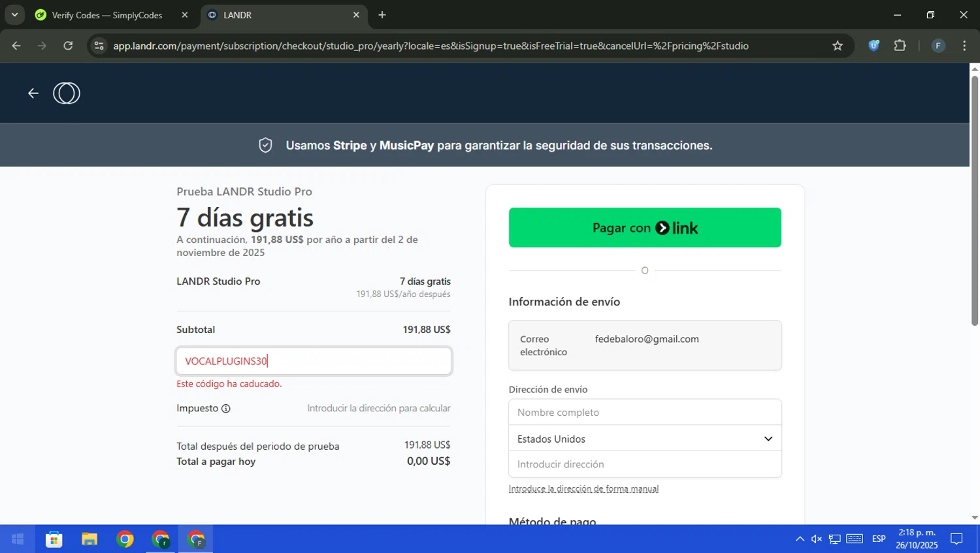Click the Pagar con link button

point(645,227)
